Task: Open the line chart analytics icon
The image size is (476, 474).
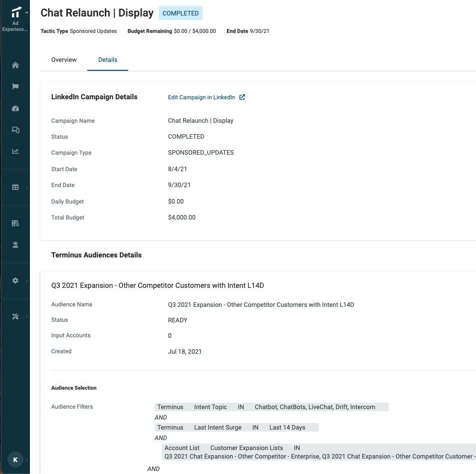Action: (15, 151)
